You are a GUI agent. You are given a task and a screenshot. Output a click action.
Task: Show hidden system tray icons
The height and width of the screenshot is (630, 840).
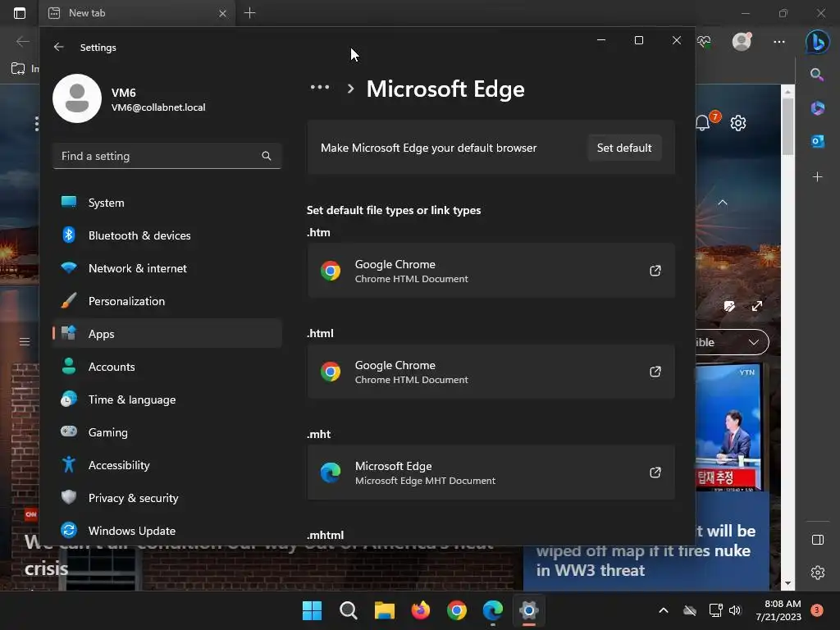pyautogui.click(x=663, y=610)
